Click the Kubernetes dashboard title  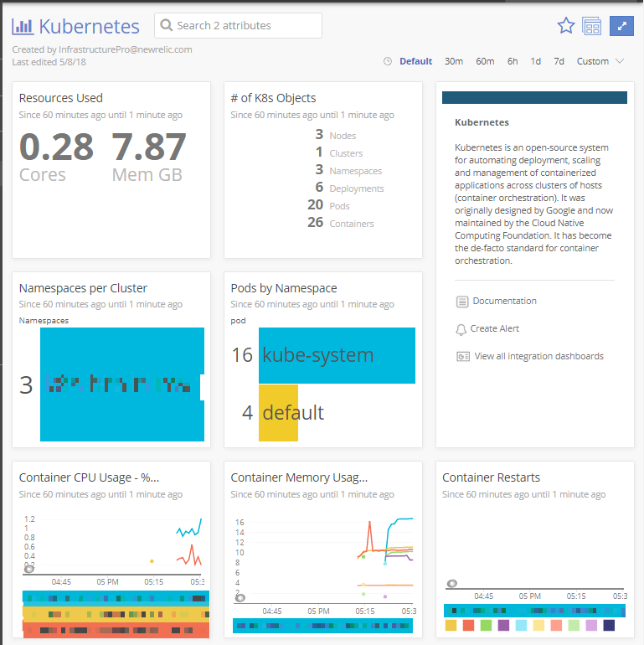90,26
